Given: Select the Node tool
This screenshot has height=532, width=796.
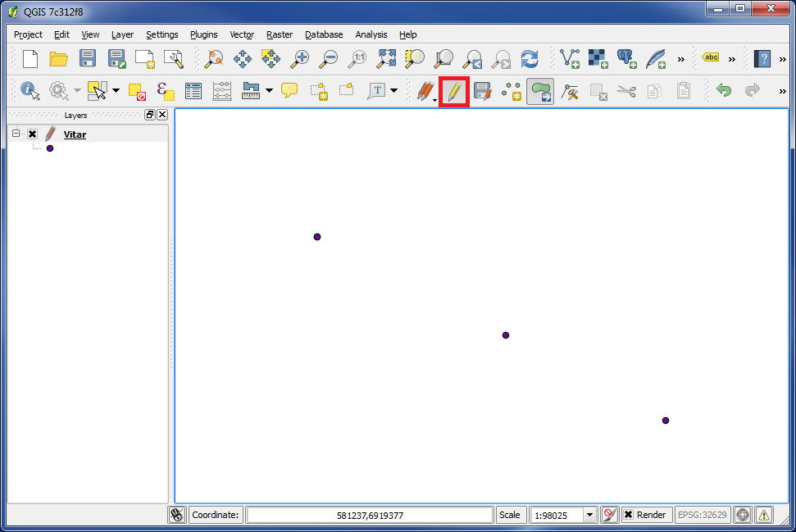Looking at the screenshot, I should [570, 92].
